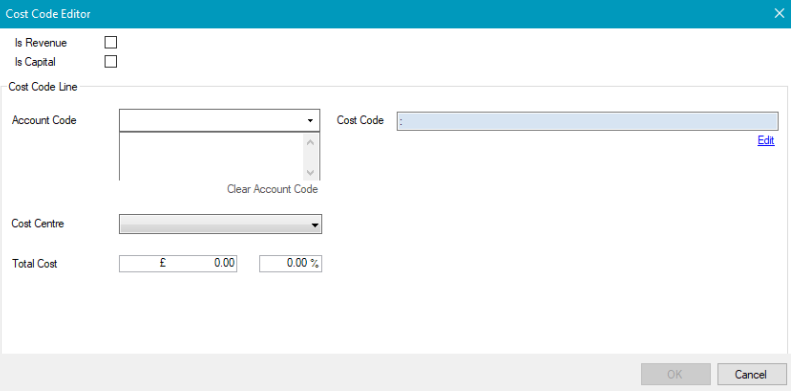
Task: Click the Total Cost percentage field
Action: tap(291, 263)
